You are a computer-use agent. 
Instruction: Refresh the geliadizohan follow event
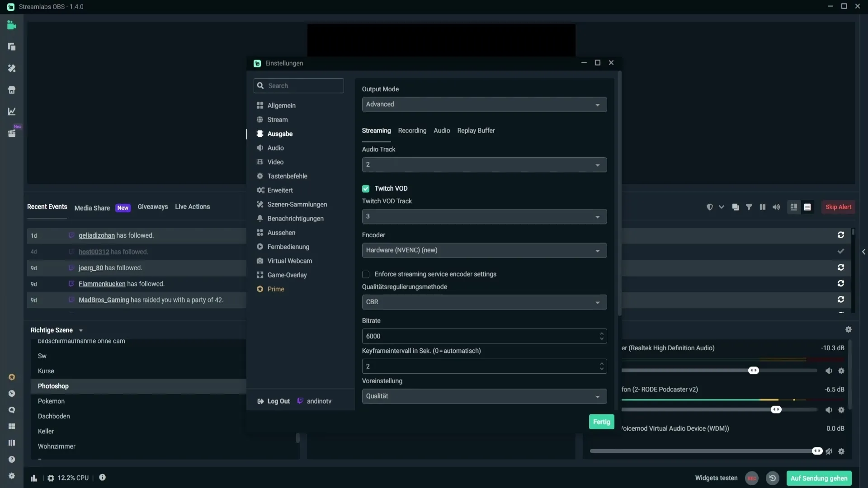coord(841,235)
